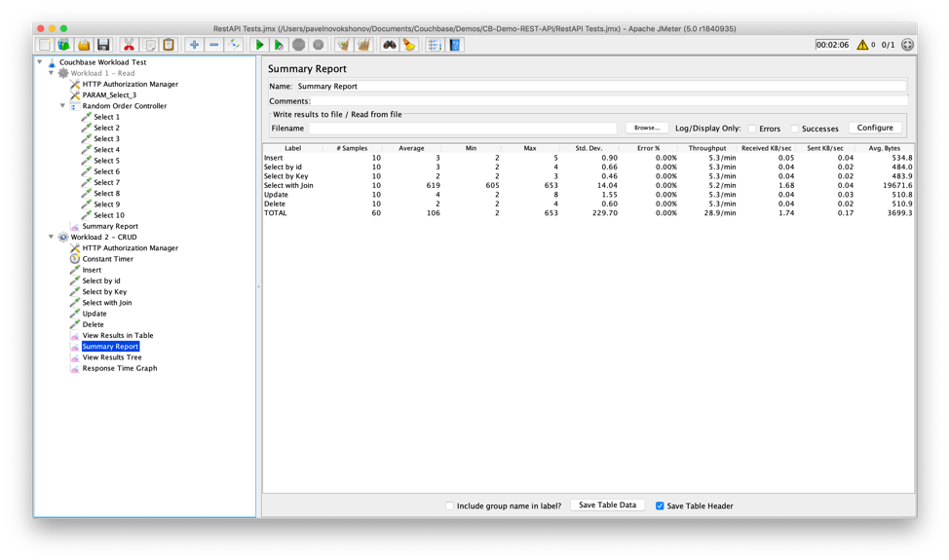Screen dimensions: 949x560
Task: Click the Clear All brooms icon
Action: 363,45
